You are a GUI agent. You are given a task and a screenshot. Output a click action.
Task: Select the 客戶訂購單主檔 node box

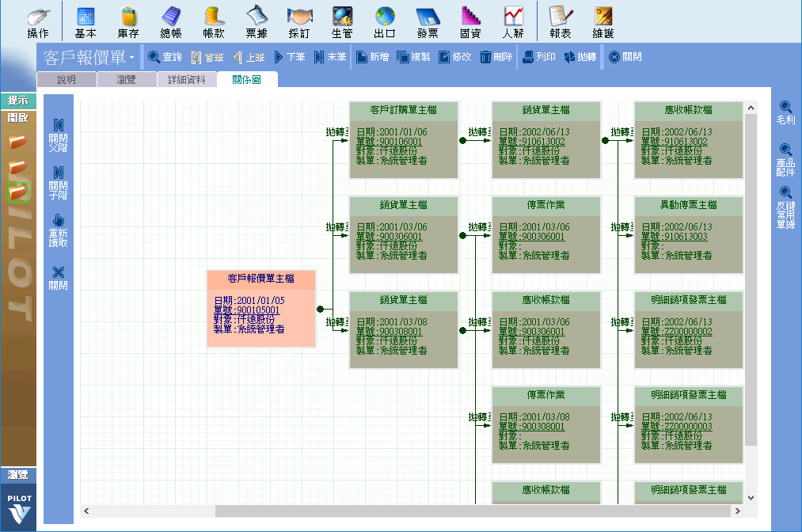click(x=403, y=110)
